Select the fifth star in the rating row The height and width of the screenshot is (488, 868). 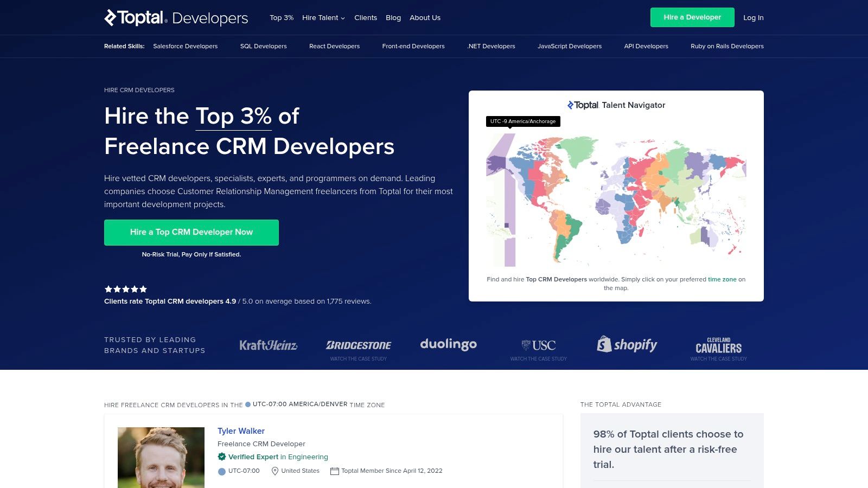(x=143, y=289)
